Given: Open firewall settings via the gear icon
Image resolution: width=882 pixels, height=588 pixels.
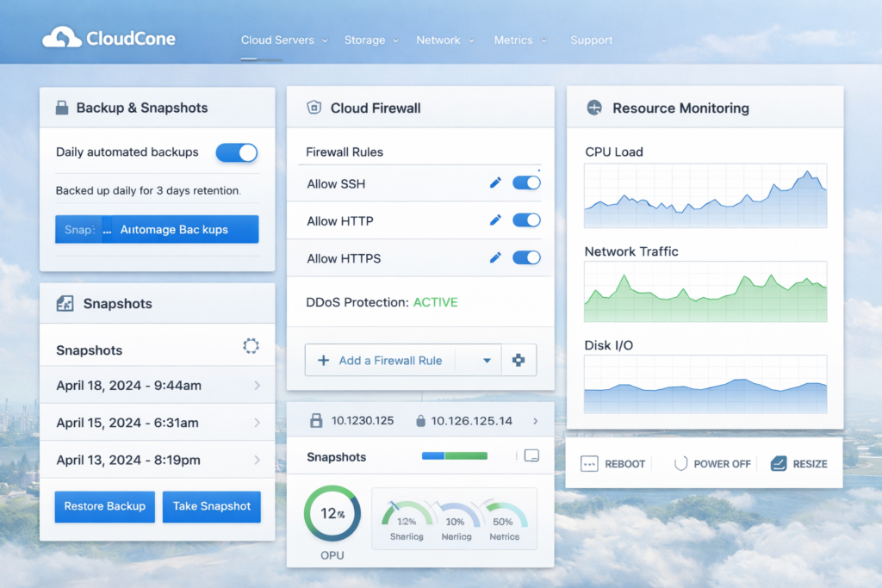Looking at the screenshot, I should (519, 359).
